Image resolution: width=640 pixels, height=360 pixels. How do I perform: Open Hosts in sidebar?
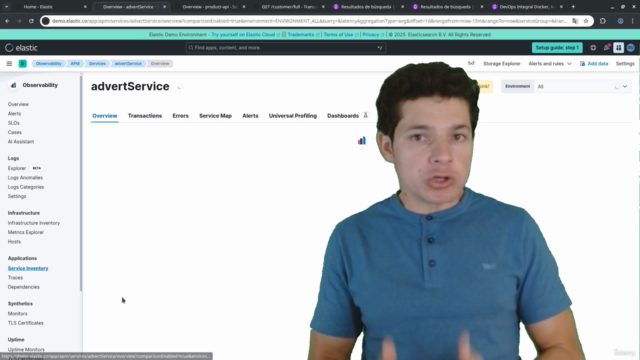pos(14,242)
